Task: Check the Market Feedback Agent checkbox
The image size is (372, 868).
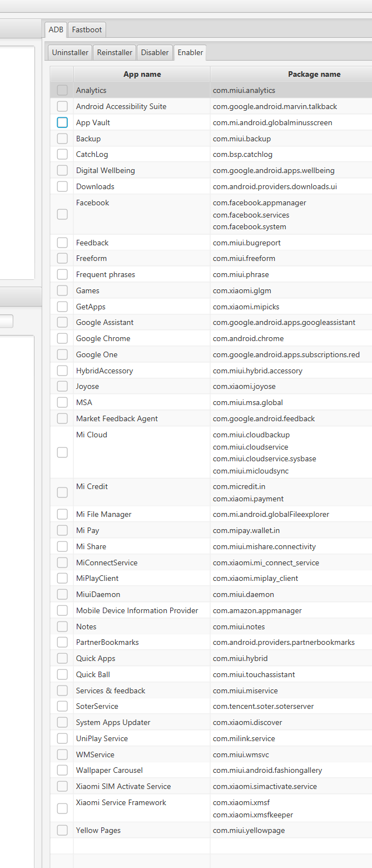Action: pos(62,418)
